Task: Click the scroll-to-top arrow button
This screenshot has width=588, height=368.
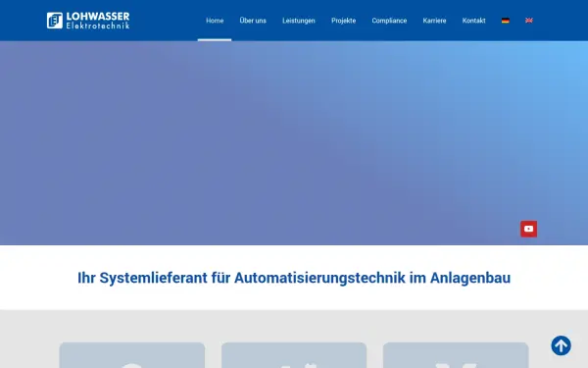Action: pos(561,345)
